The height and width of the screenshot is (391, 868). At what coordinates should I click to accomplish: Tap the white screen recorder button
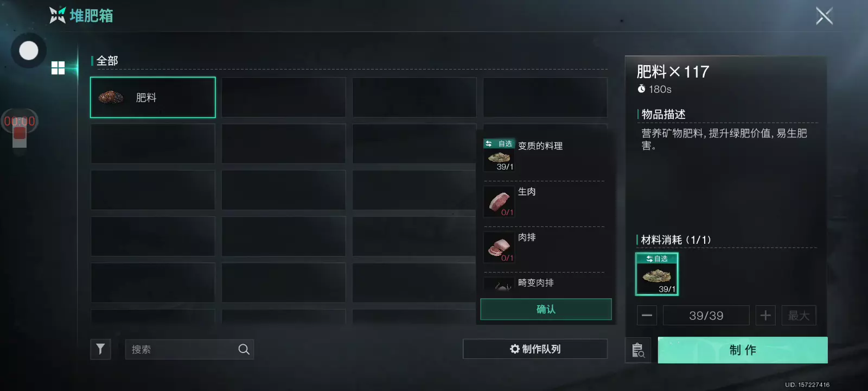point(29,51)
